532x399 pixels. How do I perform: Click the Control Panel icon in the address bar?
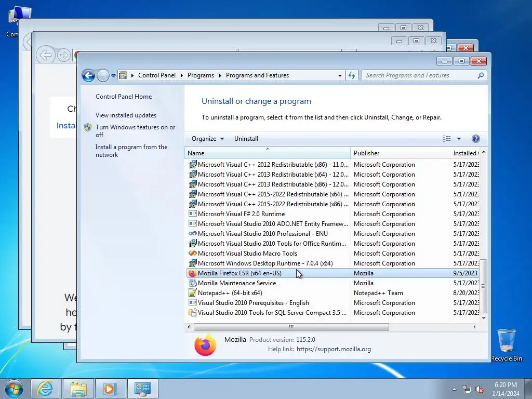pos(123,75)
